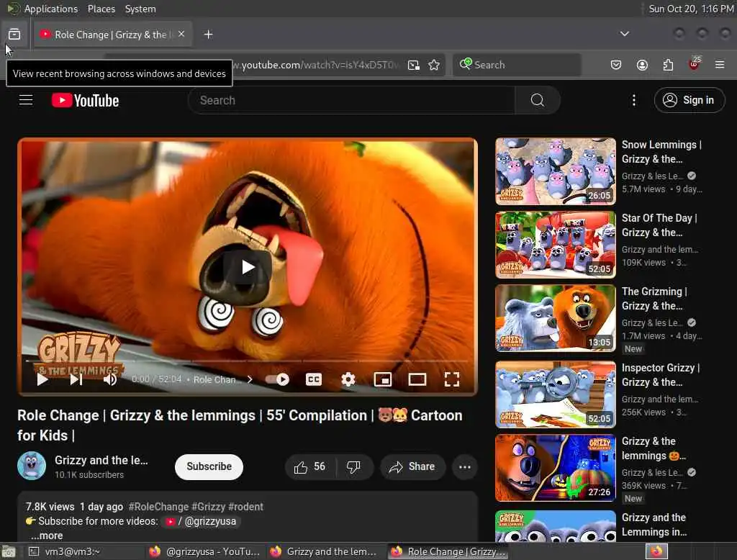The height and width of the screenshot is (560, 737).
Task: Click the Firefox workspace switcher icon
Action: pyautogui.click(x=656, y=551)
